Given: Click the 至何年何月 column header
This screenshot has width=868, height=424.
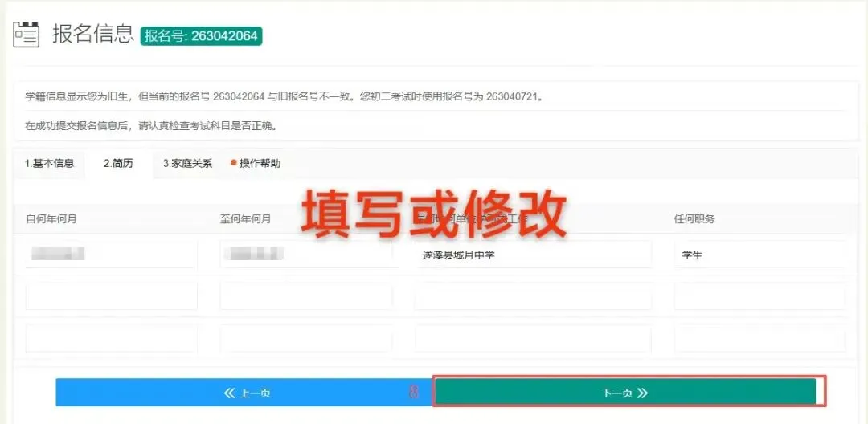Looking at the screenshot, I should 245,219.
